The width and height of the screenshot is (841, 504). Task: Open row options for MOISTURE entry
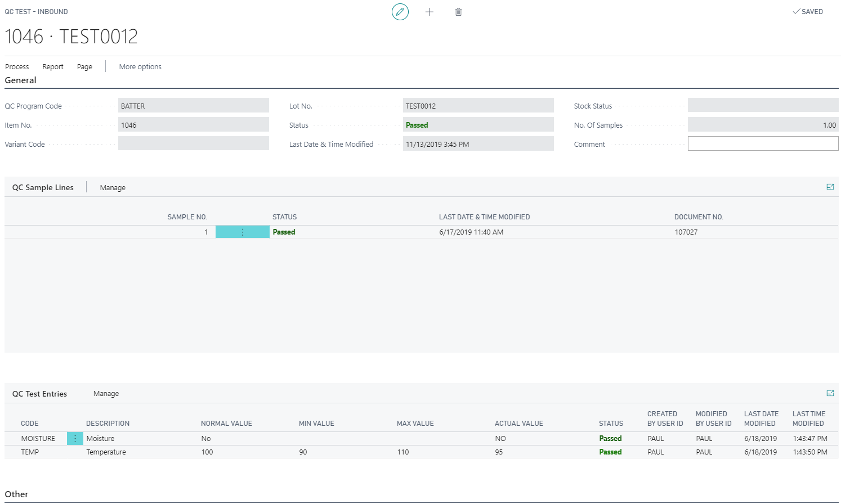coord(75,439)
